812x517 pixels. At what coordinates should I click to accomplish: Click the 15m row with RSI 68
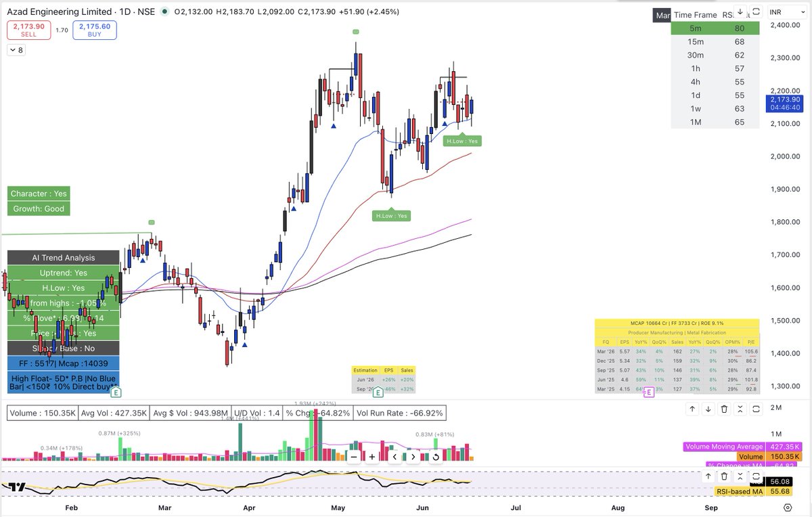pos(715,42)
